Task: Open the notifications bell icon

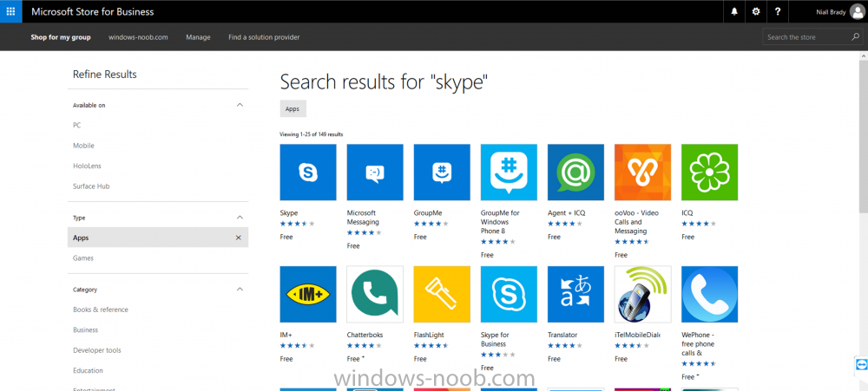Action: (734, 11)
